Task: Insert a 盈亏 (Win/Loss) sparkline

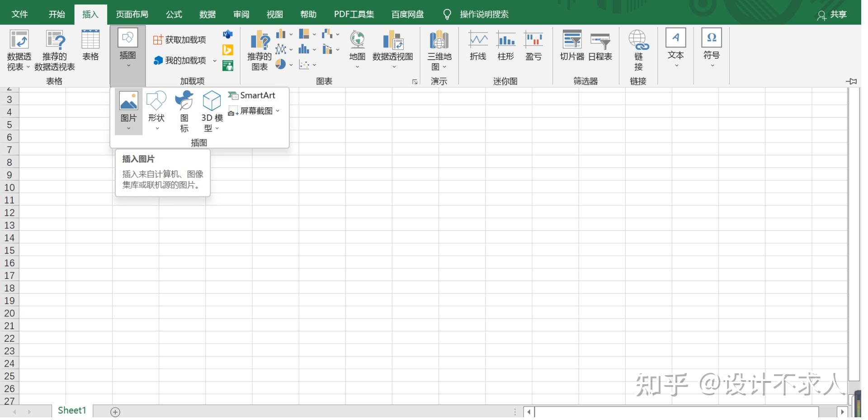Action: coord(534,48)
